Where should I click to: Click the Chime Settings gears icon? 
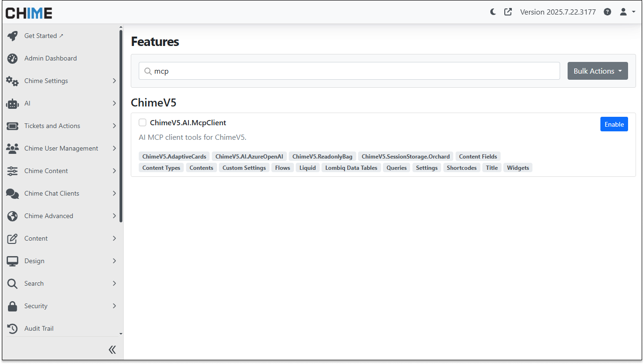pyautogui.click(x=13, y=81)
